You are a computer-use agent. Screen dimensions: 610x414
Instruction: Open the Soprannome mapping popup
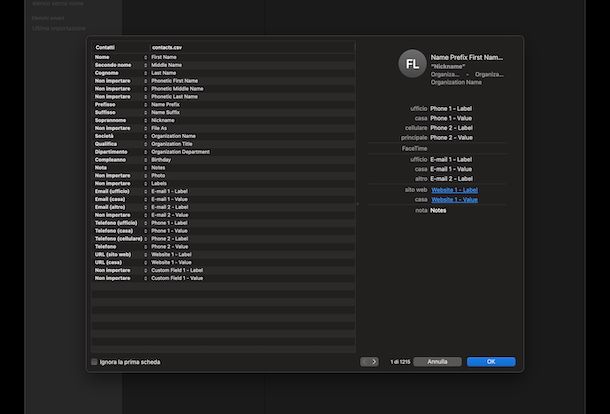click(x=120, y=120)
